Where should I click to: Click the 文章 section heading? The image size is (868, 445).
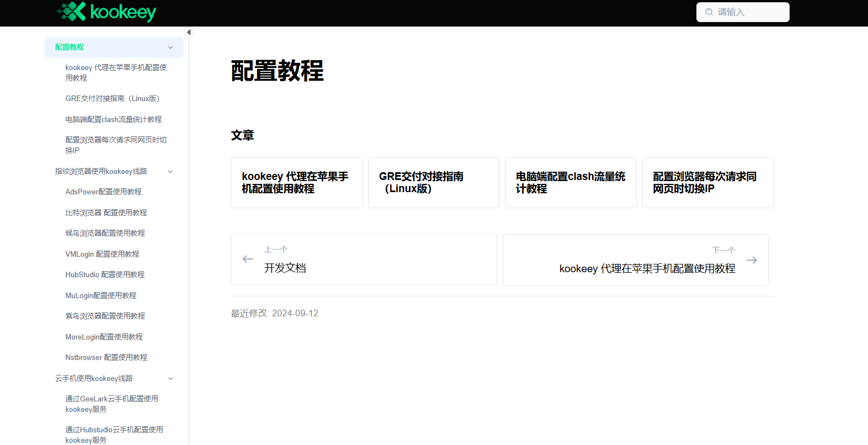tap(242, 135)
